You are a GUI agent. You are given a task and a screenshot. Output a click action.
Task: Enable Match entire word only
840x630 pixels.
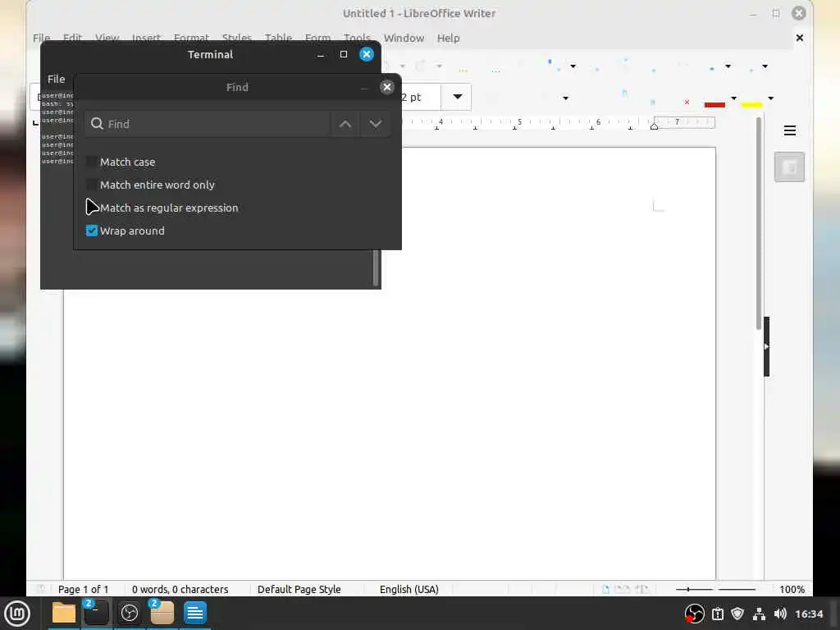92,185
